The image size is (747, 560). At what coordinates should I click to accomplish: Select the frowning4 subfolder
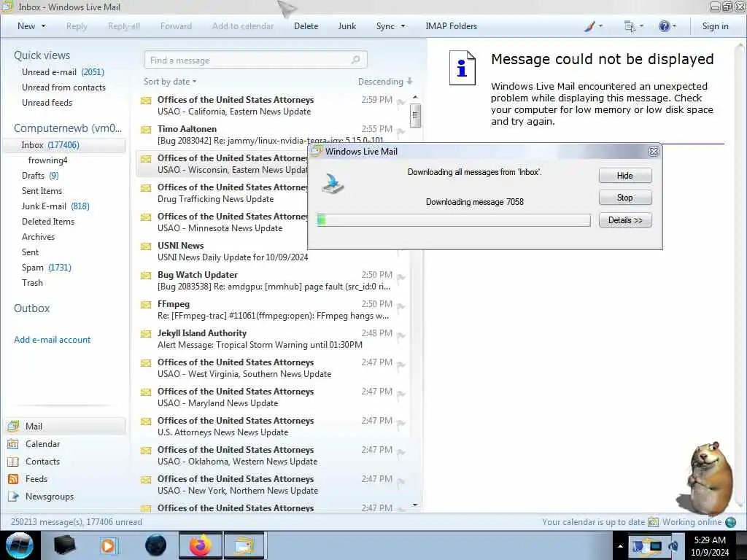click(x=47, y=160)
